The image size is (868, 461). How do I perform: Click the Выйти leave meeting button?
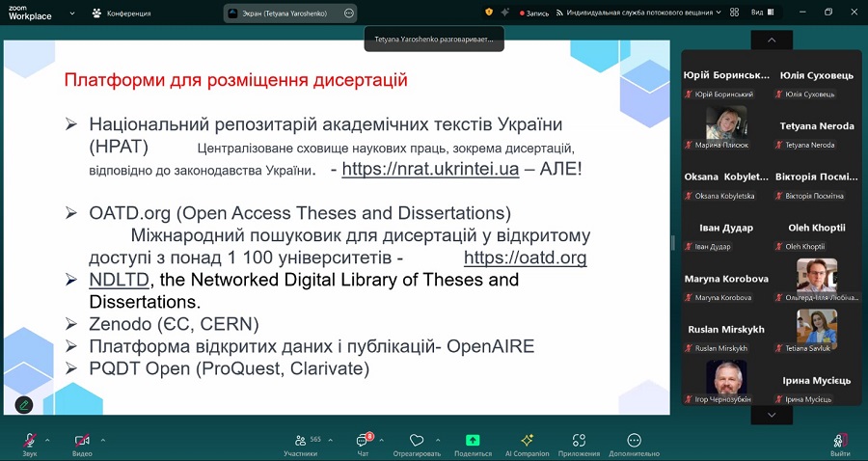coord(840,445)
